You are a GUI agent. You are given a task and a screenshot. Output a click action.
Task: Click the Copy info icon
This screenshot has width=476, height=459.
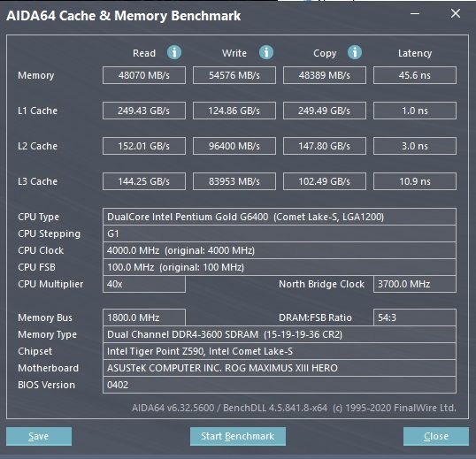(x=355, y=52)
